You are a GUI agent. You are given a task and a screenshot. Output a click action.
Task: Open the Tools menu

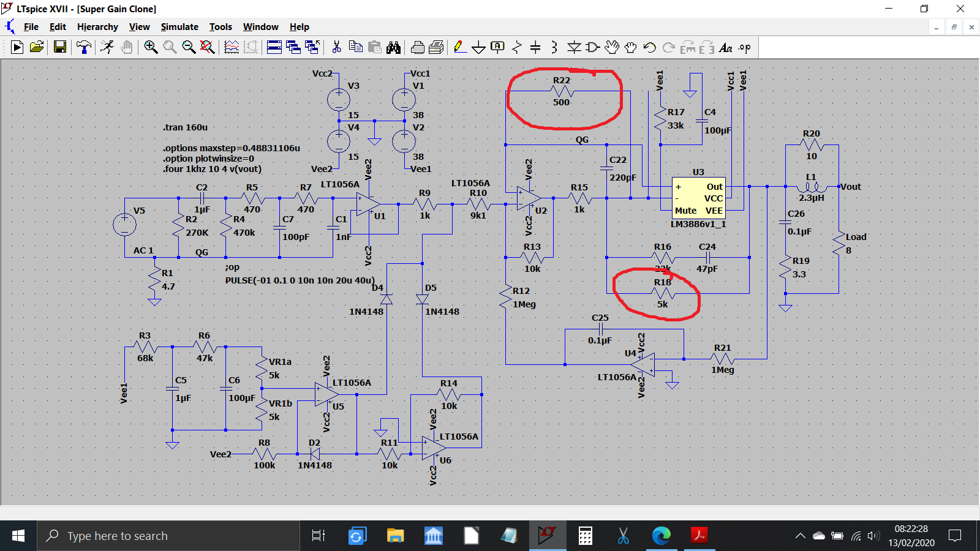coord(221,27)
